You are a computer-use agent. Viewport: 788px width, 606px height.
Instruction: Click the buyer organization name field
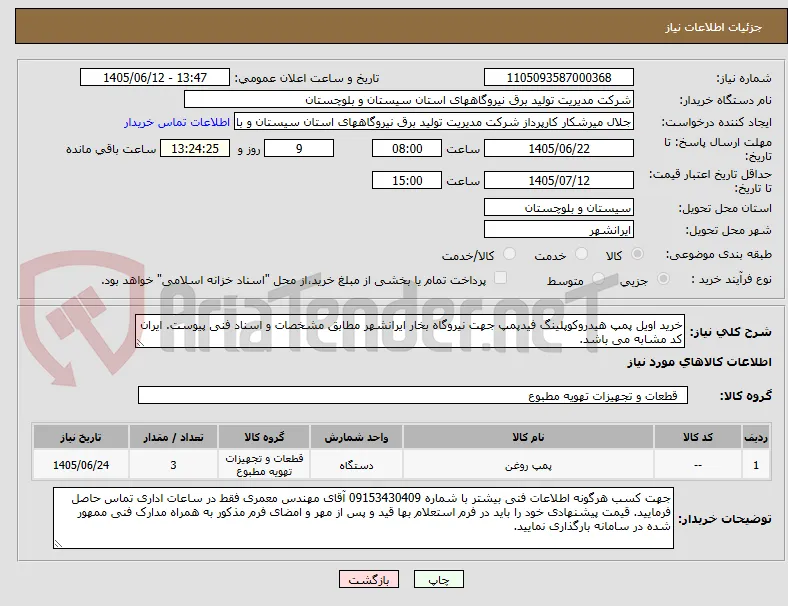pyautogui.click(x=409, y=99)
